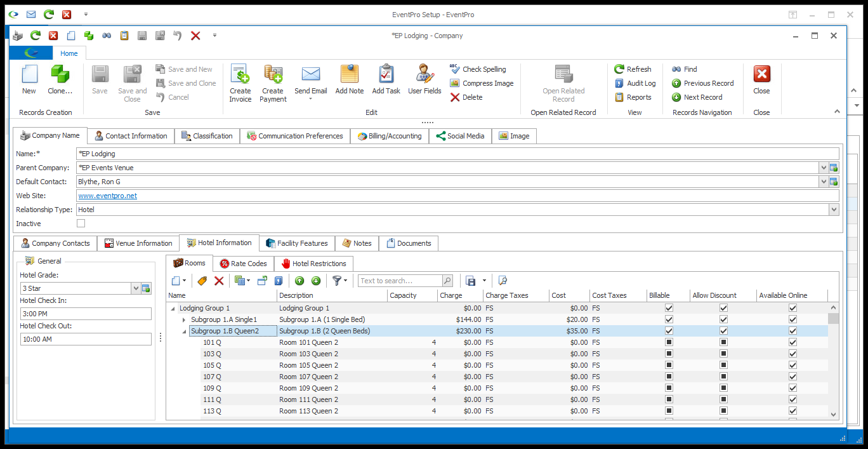Expand the Subgroup 1.A Single1 node

(184, 319)
